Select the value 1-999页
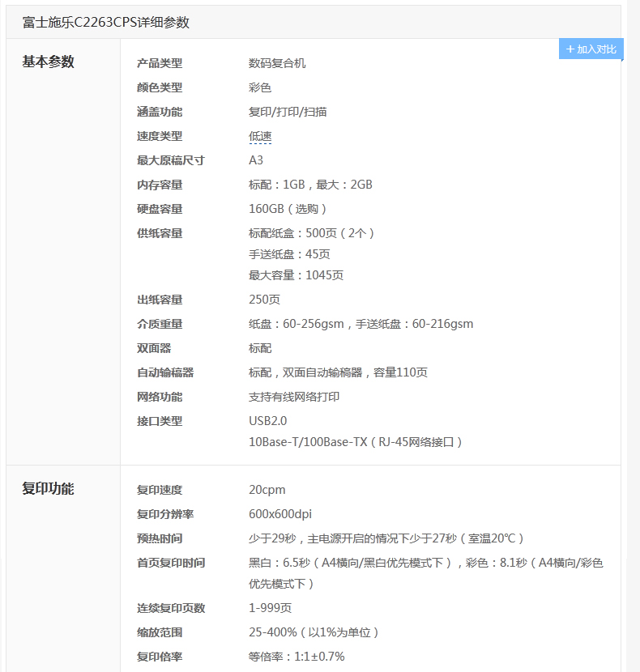Image resolution: width=640 pixels, height=672 pixels. point(271,608)
